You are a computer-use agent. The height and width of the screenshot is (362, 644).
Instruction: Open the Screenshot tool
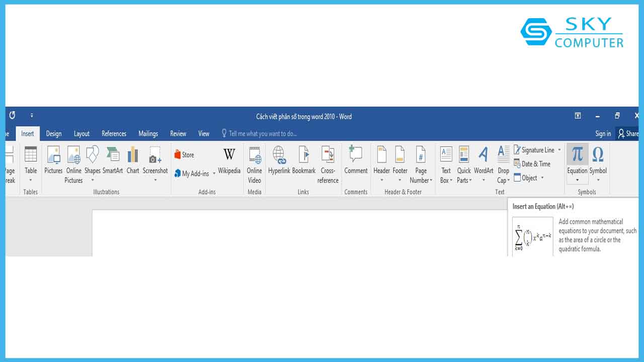[x=155, y=165]
